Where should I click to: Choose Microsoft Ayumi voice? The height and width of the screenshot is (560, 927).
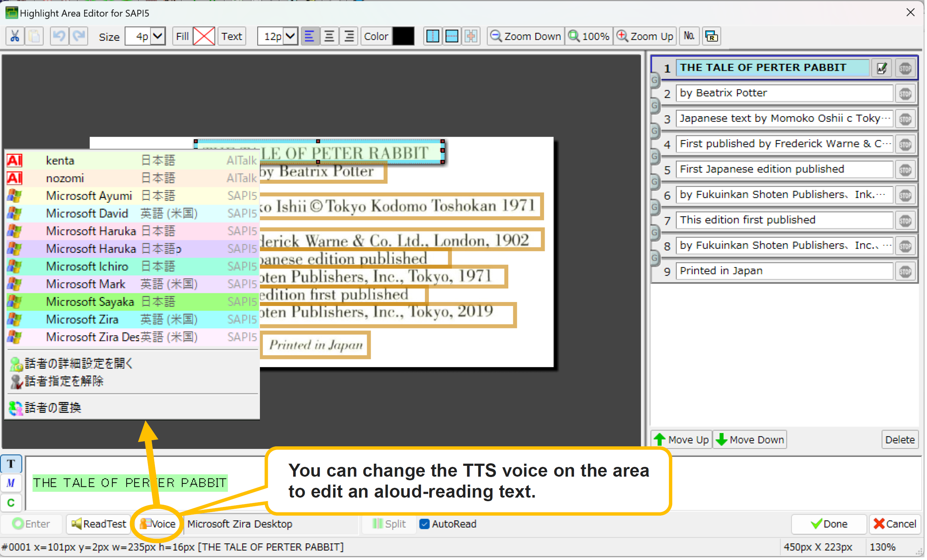pyautogui.click(x=132, y=196)
